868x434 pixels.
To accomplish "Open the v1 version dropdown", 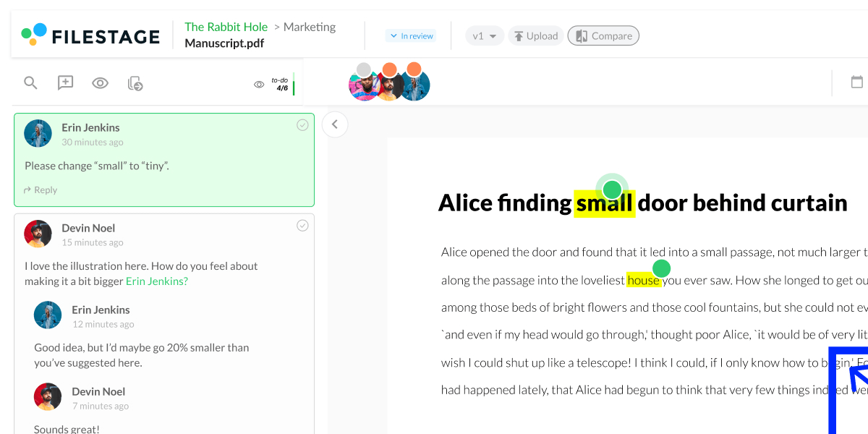I will click(485, 35).
